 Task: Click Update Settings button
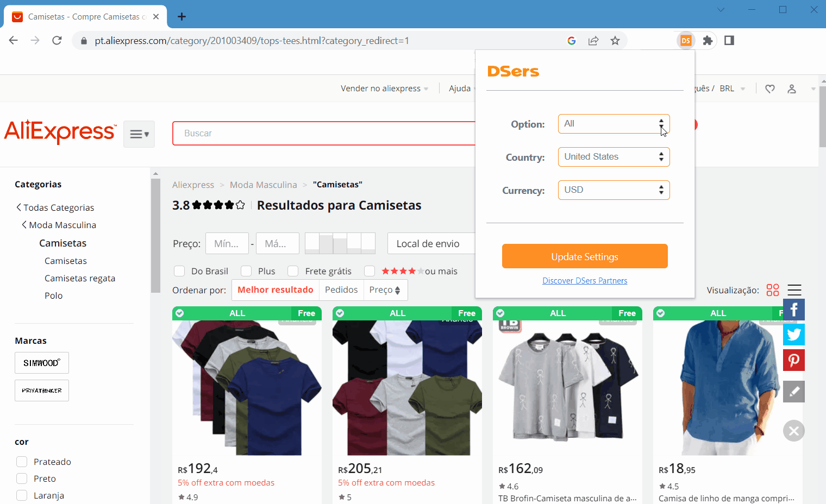[585, 256]
